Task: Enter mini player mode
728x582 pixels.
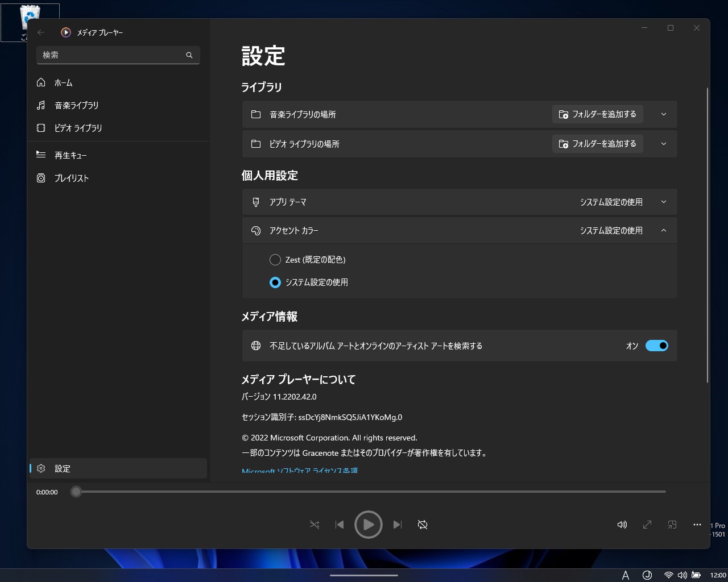Action: pyautogui.click(x=647, y=525)
